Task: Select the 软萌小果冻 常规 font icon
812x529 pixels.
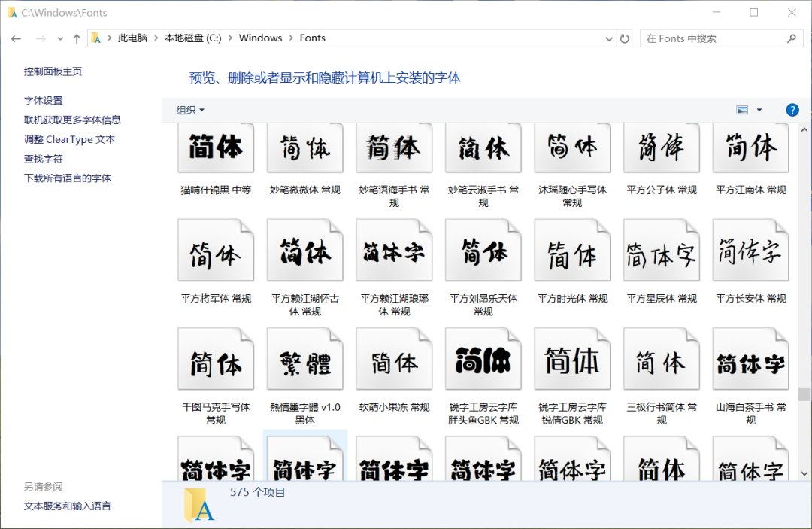Action: coord(394,358)
